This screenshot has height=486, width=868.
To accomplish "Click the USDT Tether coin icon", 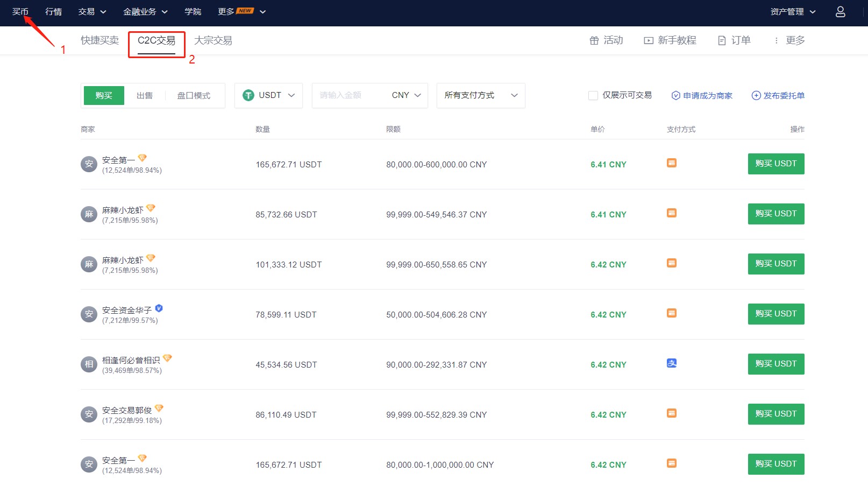I will tap(248, 95).
